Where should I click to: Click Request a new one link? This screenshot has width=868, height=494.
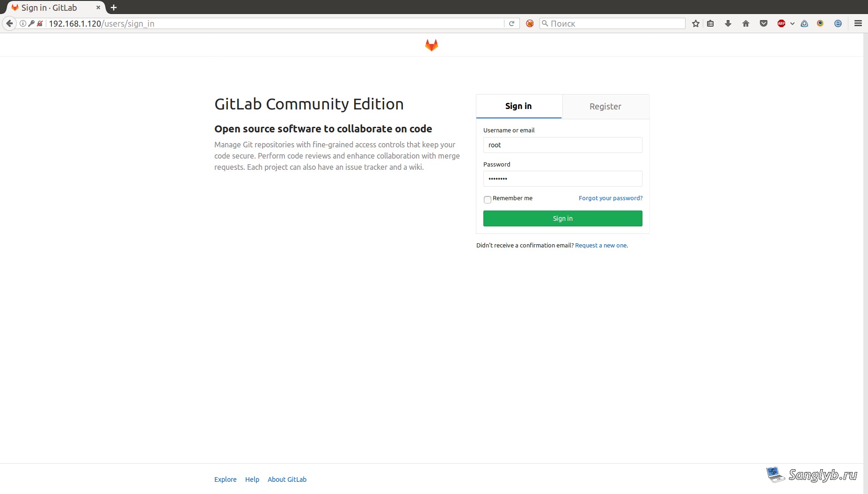tap(601, 246)
